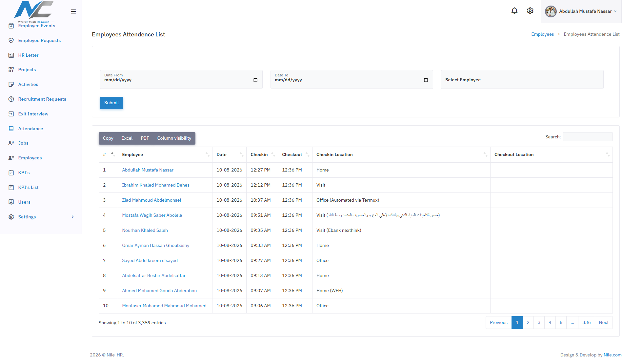
Task: Expand the Settings sidebar submenu chevron
Action: pyautogui.click(x=73, y=217)
